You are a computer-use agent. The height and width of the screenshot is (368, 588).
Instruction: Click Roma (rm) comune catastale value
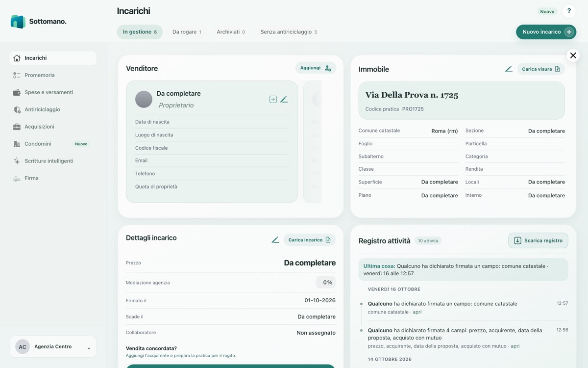444,131
